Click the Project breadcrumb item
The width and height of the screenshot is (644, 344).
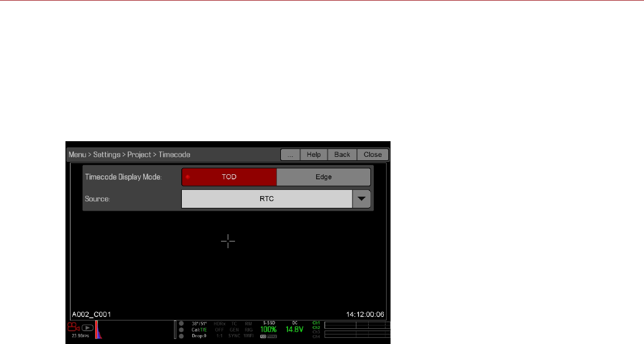pos(139,155)
